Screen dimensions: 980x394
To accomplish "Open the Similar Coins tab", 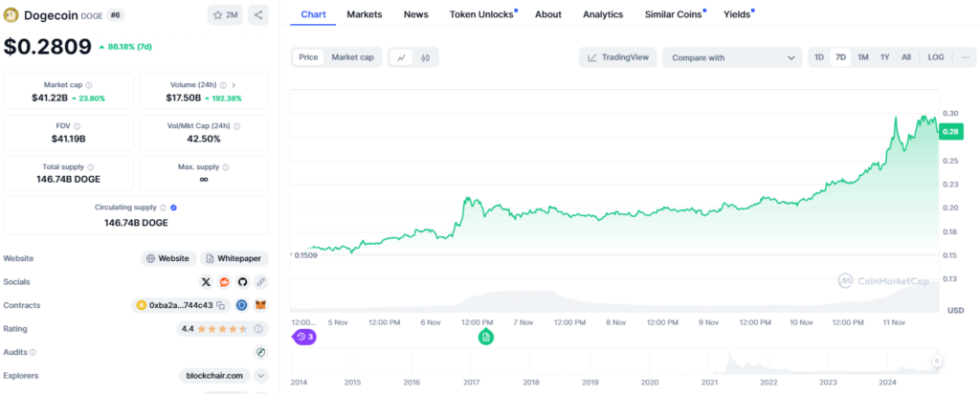I will pyautogui.click(x=675, y=14).
